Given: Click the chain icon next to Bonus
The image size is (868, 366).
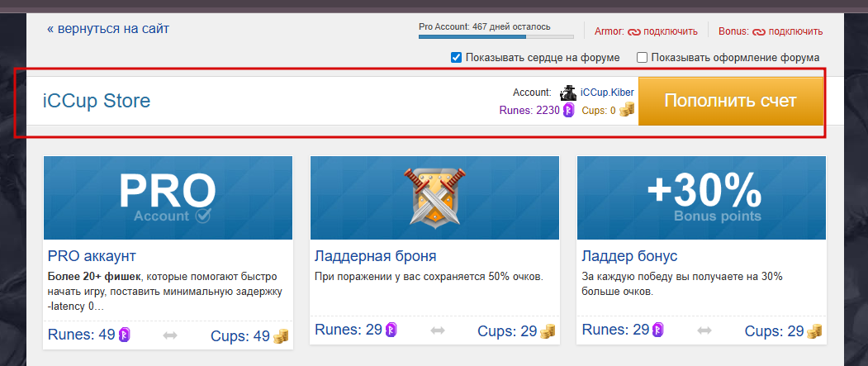Looking at the screenshot, I should point(759,32).
